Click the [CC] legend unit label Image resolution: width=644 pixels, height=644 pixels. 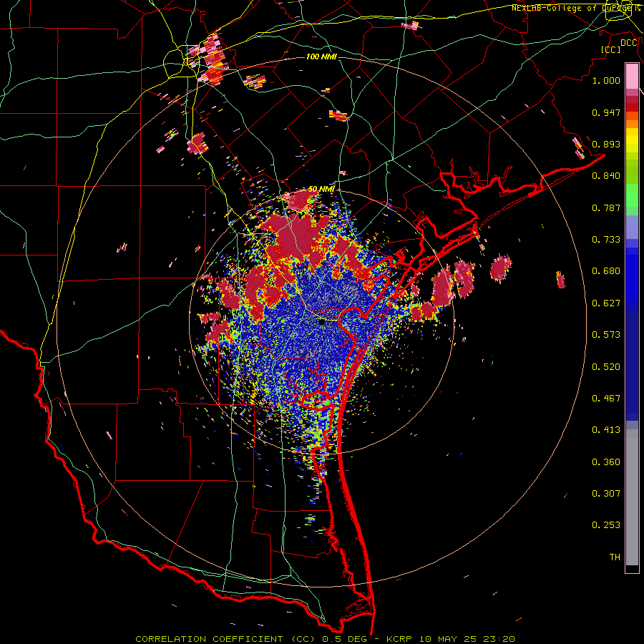tap(611, 49)
